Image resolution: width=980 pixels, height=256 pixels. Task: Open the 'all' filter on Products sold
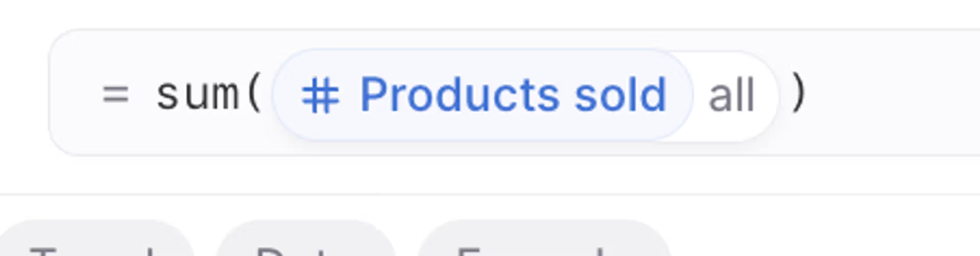coord(731,96)
